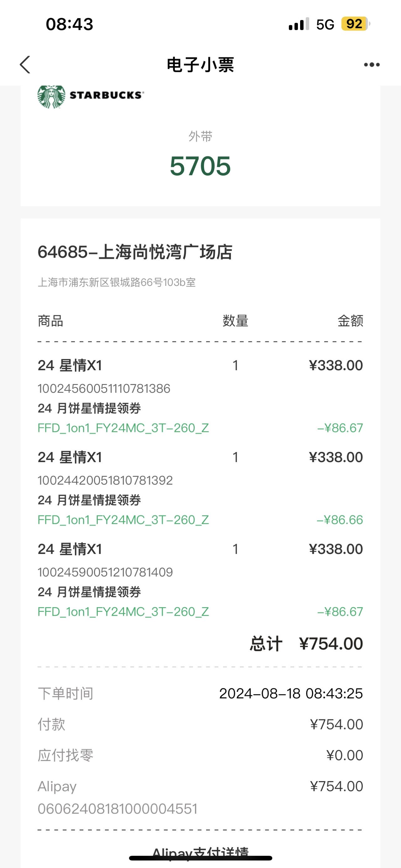Tap the 5G network indicator
Image resolution: width=401 pixels, height=868 pixels.
click(325, 24)
